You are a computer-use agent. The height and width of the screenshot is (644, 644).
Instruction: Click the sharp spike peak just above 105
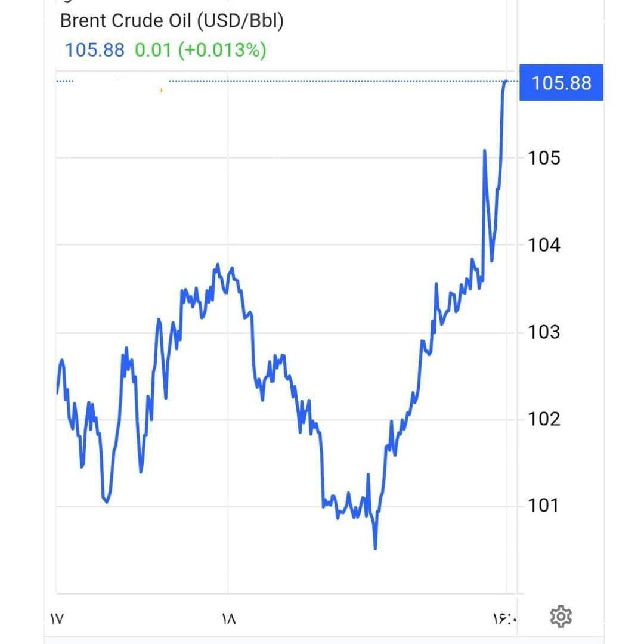coord(484,150)
